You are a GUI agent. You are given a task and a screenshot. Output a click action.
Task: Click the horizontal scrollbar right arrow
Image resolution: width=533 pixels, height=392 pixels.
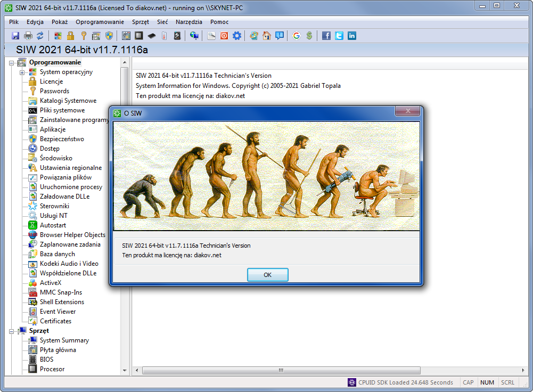(x=523, y=370)
